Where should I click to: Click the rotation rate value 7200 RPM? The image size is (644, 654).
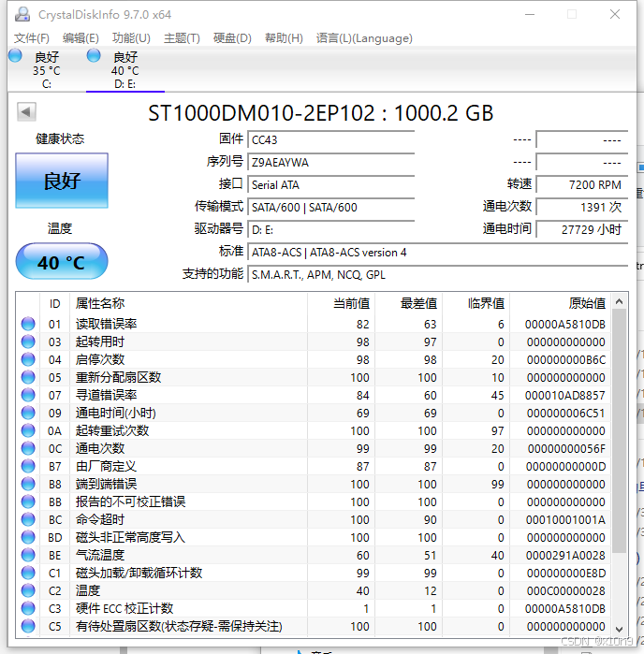(x=582, y=184)
